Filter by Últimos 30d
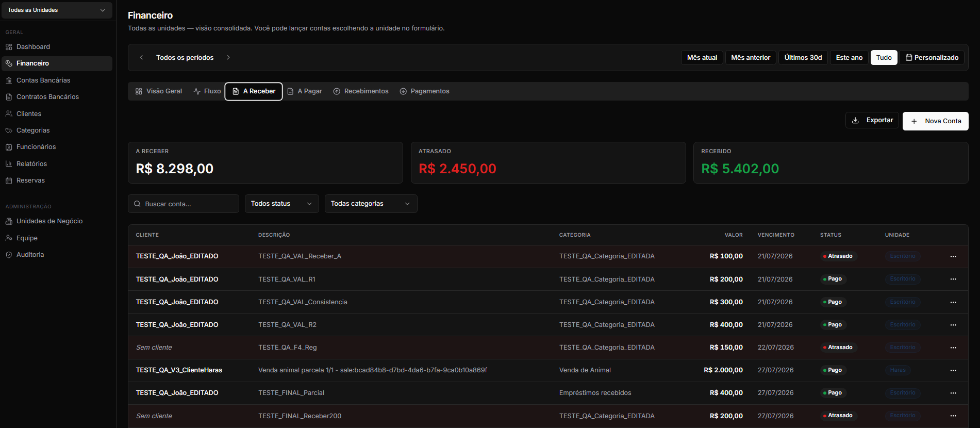 click(x=803, y=57)
